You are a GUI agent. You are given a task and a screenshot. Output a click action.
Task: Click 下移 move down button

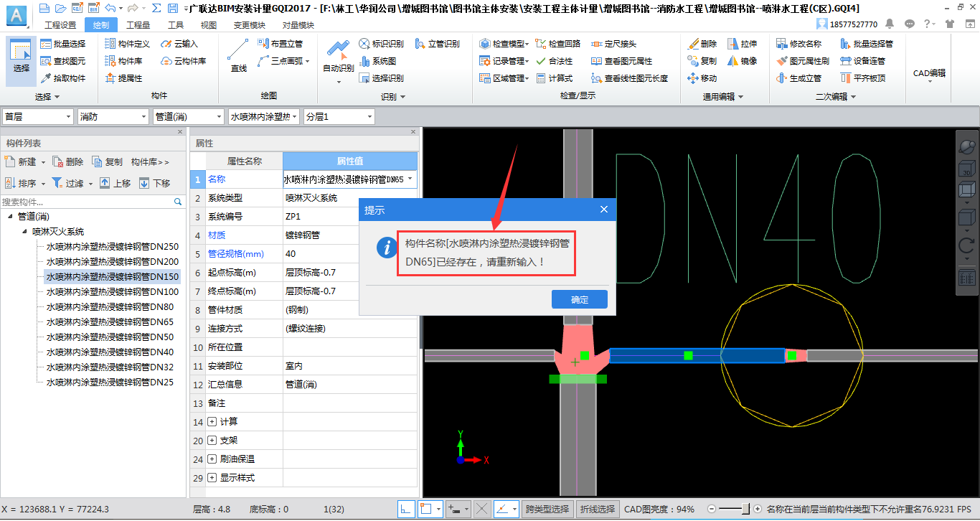tap(155, 183)
